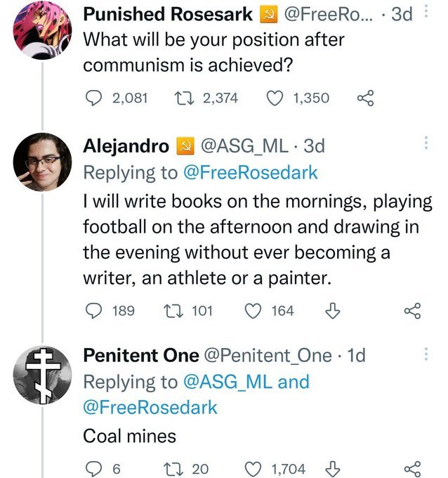
Task: Share Alejandro's tweet
Action: (413, 311)
